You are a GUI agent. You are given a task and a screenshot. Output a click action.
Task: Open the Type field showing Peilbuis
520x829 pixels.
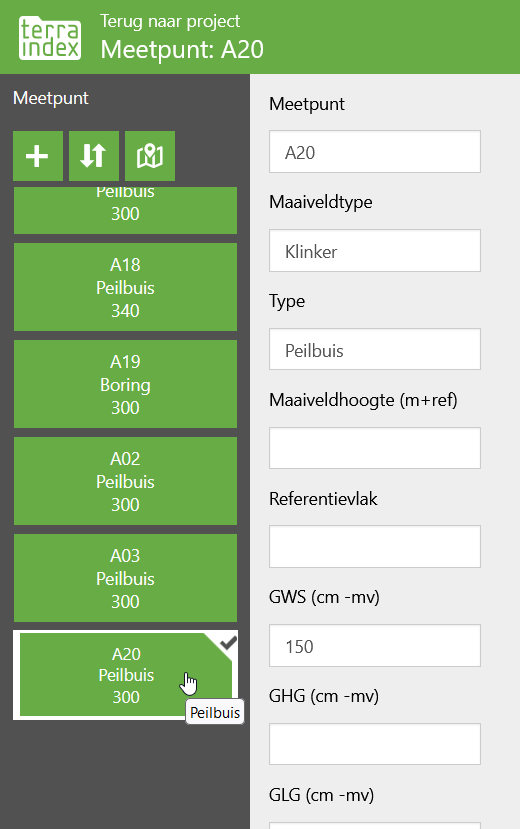pos(375,349)
